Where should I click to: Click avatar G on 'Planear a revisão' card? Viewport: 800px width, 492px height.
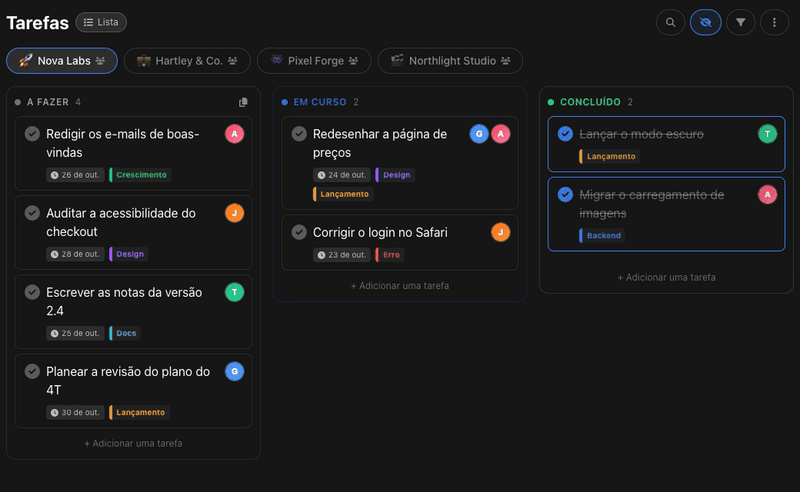click(x=235, y=371)
